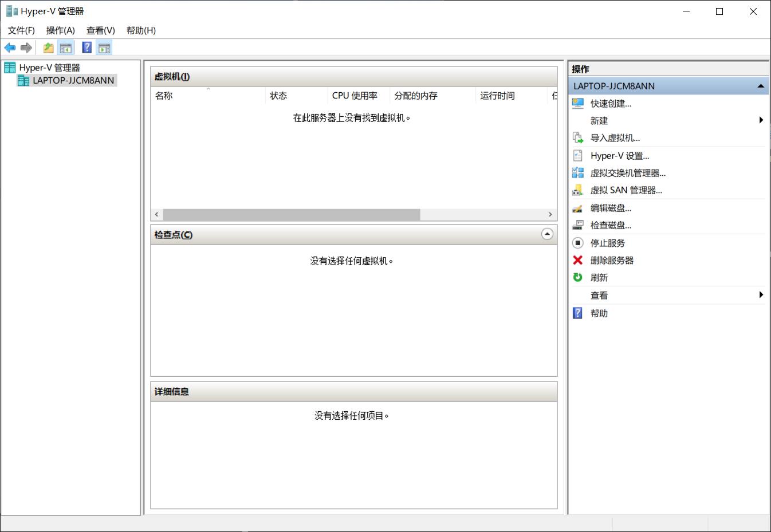Click the Edit Disk icon
The image size is (771, 532).
point(578,208)
